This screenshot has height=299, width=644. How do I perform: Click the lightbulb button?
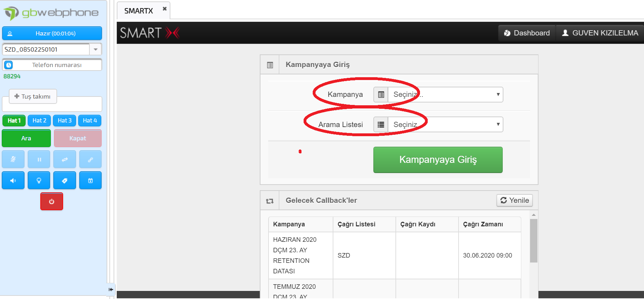pyautogui.click(x=39, y=180)
